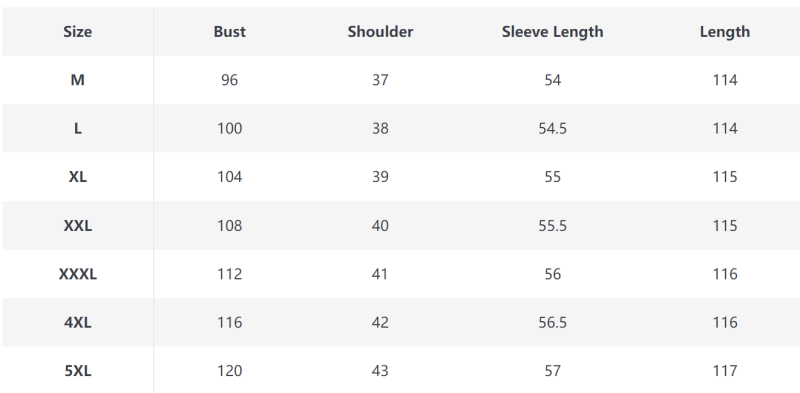Select the XXXL size row label
800x393 pixels.
click(x=78, y=274)
